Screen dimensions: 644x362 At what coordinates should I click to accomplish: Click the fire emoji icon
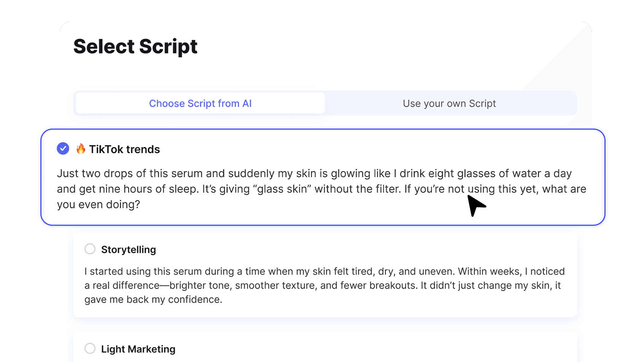pyautogui.click(x=81, y=149)
